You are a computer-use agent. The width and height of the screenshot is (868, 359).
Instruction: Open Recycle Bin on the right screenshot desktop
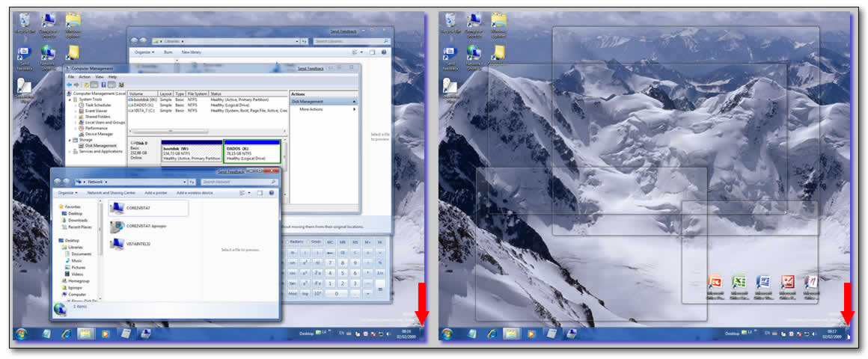pyautogui.click(x=450, y=21)
